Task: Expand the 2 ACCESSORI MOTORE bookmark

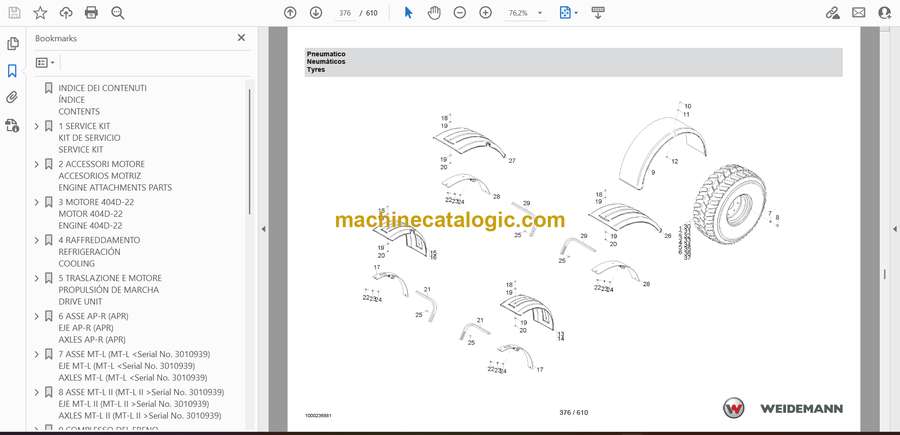Action: [37, 164]
